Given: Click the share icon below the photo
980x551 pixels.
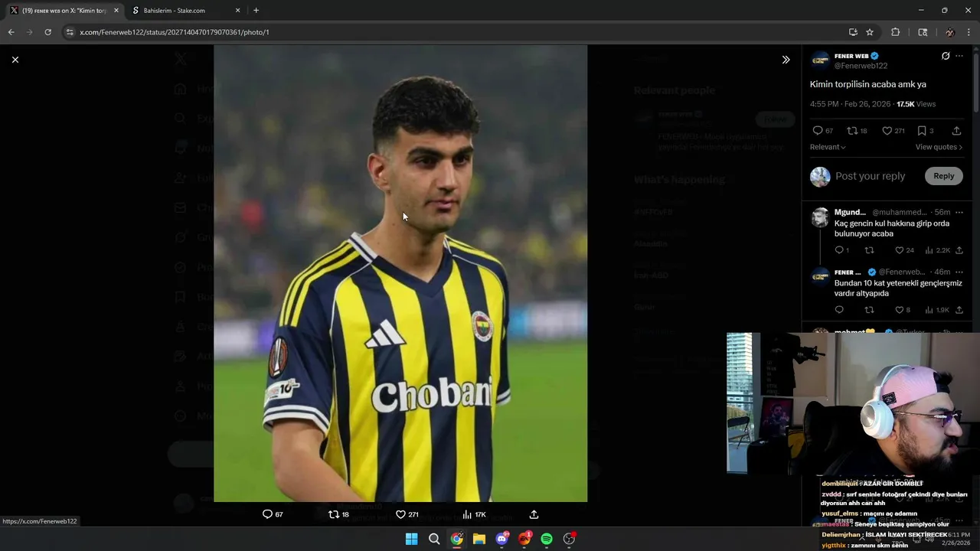Looking at the screenshot, I should 534,514.
